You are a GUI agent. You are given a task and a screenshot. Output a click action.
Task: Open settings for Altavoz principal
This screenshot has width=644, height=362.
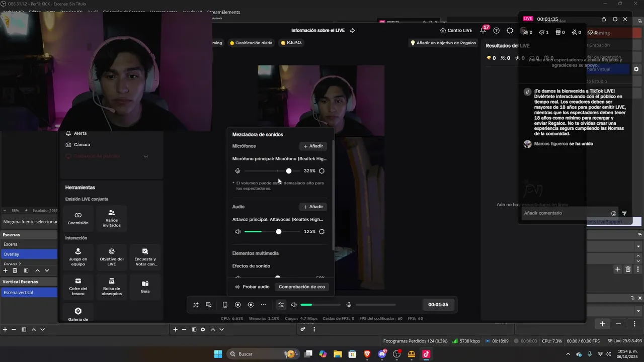(x=321, y=232)
